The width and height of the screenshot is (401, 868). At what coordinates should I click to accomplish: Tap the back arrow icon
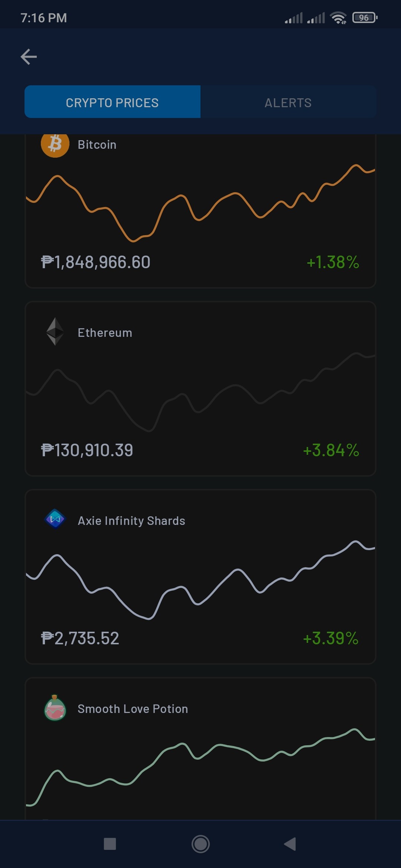coord(29,57)
